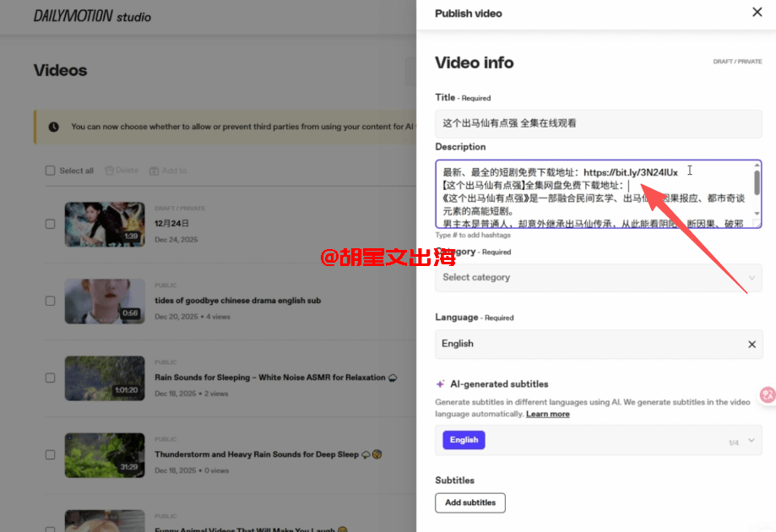The width and height of the screenshot is (776, 532).
Task: Click the Description box scrollbar thumb
Action: (x=757, y=182)
